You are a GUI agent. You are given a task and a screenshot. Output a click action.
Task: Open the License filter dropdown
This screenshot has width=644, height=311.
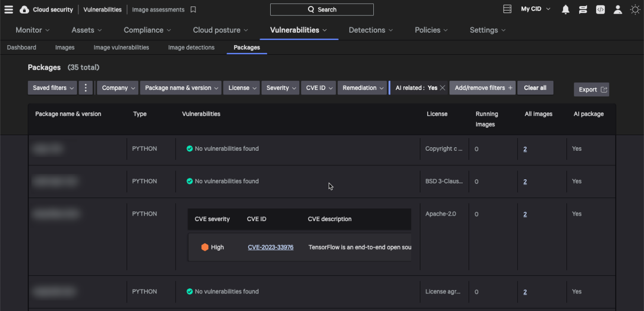pyautogui.click(x=242, y=88)
